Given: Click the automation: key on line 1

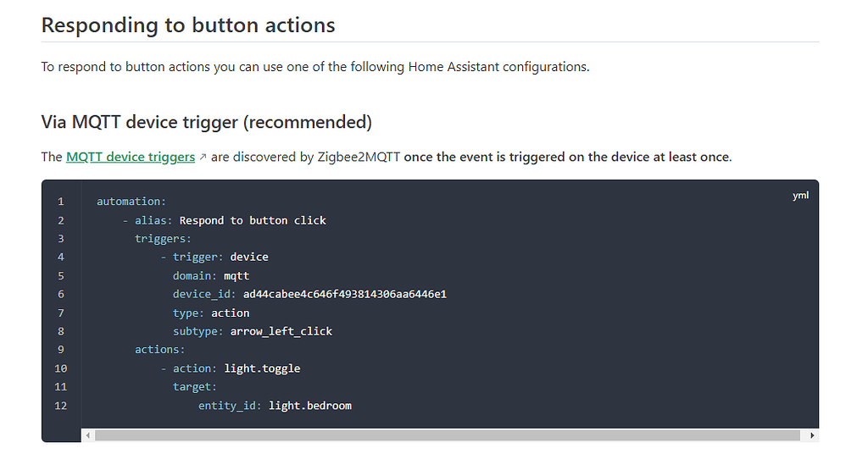Looking at the screenshot, I should point(131,202).
